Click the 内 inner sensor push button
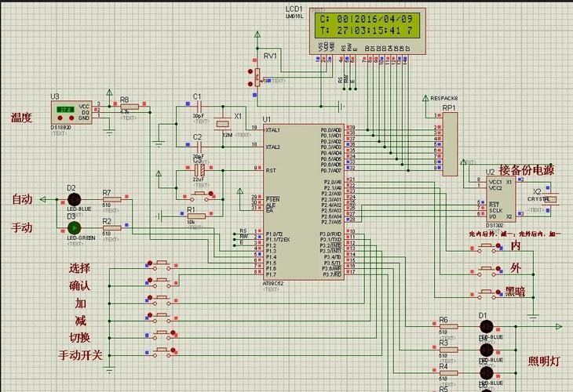Screen dimensions: 573x392 486,248
